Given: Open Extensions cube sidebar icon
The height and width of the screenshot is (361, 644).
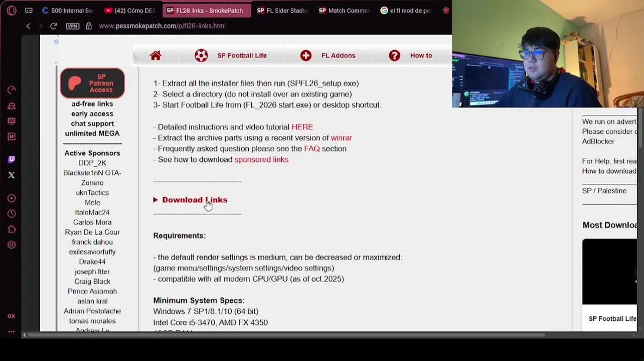Looking at the screenshot, I should tap(12, 229).
